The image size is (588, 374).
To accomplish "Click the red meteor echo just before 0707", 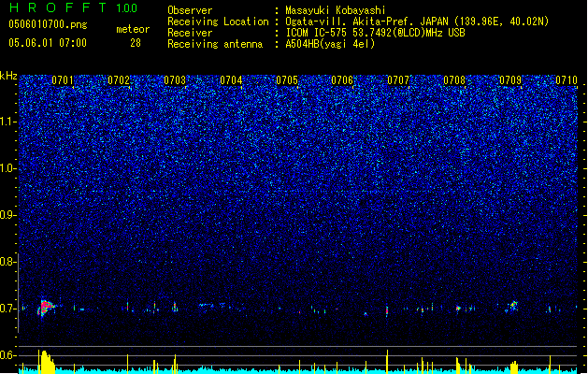I will (x=387, y=311).
